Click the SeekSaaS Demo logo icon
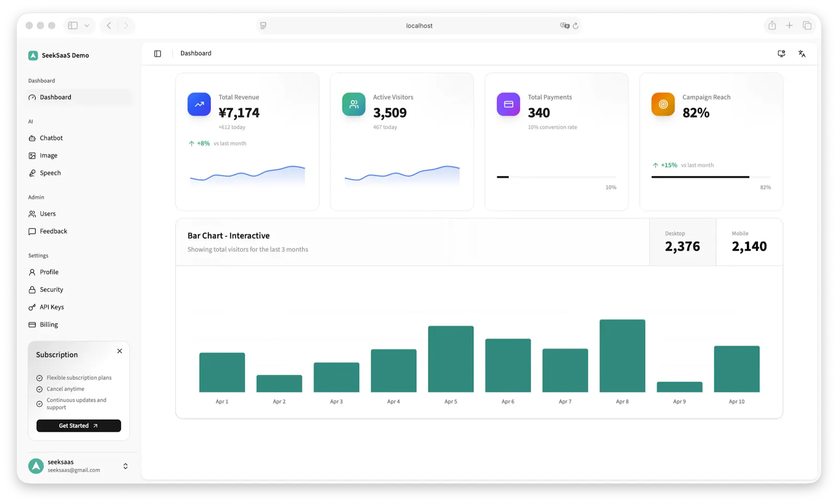The image size is (838, 504). point(33,55)
